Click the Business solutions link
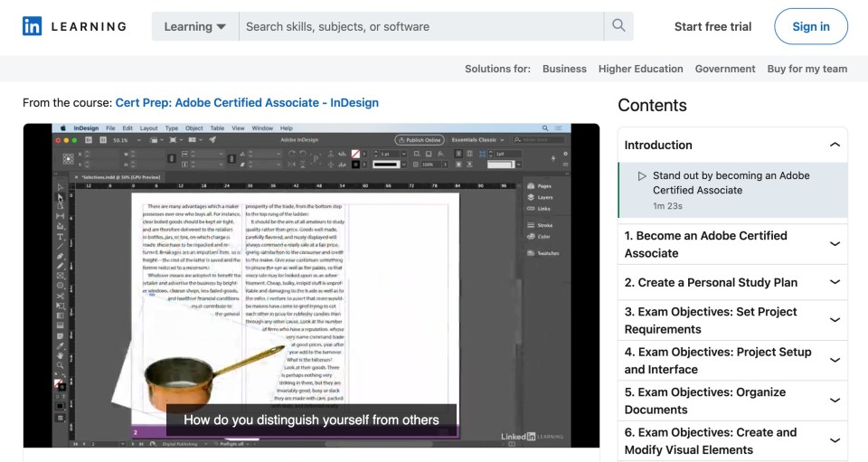Screen dimensions: 868x462 (x=564, y=69)
